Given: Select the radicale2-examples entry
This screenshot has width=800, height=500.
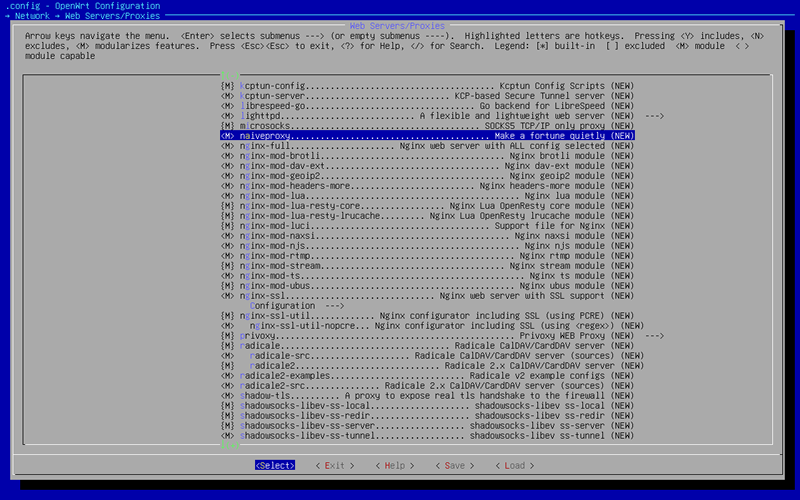Looking at the screenshot, I should [x=427, y=375].
